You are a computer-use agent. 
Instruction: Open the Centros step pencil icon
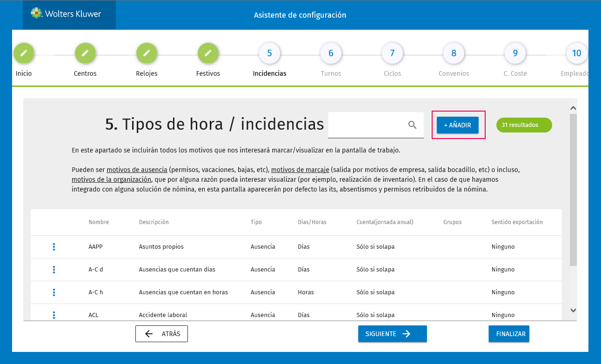[85, 53]
